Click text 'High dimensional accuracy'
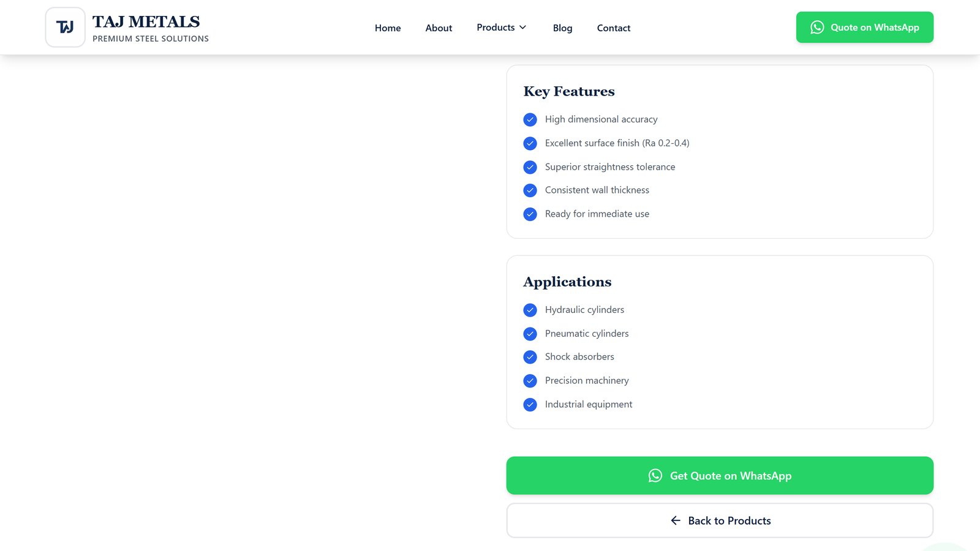Image resolution: width=980 pixels, height=551 pixels. pyautogui.click(x=601, y=119)
